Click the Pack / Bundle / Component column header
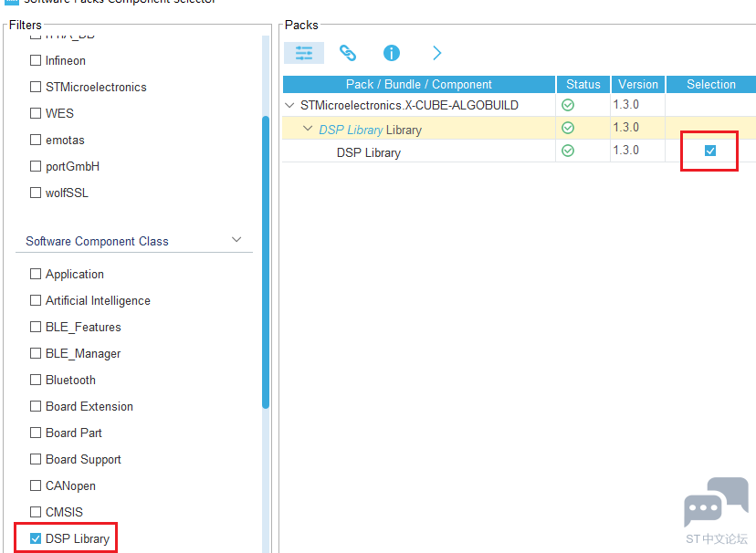 click(418, 84)
